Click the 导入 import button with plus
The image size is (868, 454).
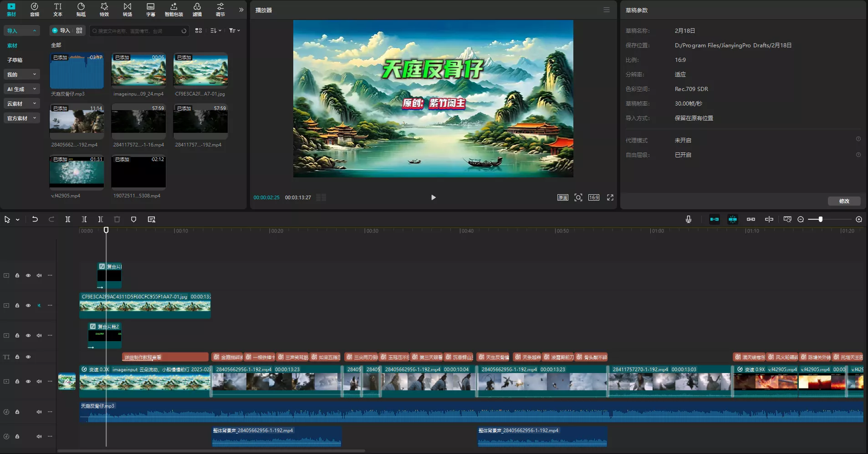(x=61, y=30)
